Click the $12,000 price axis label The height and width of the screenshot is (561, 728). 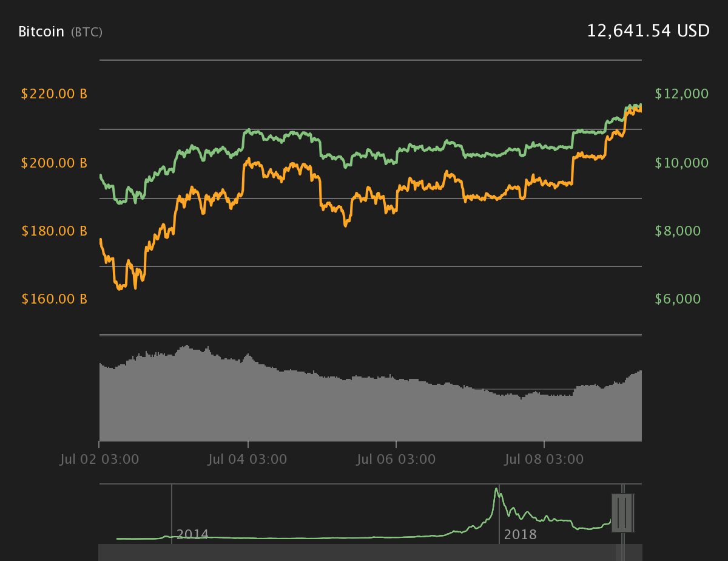point(682,93)
